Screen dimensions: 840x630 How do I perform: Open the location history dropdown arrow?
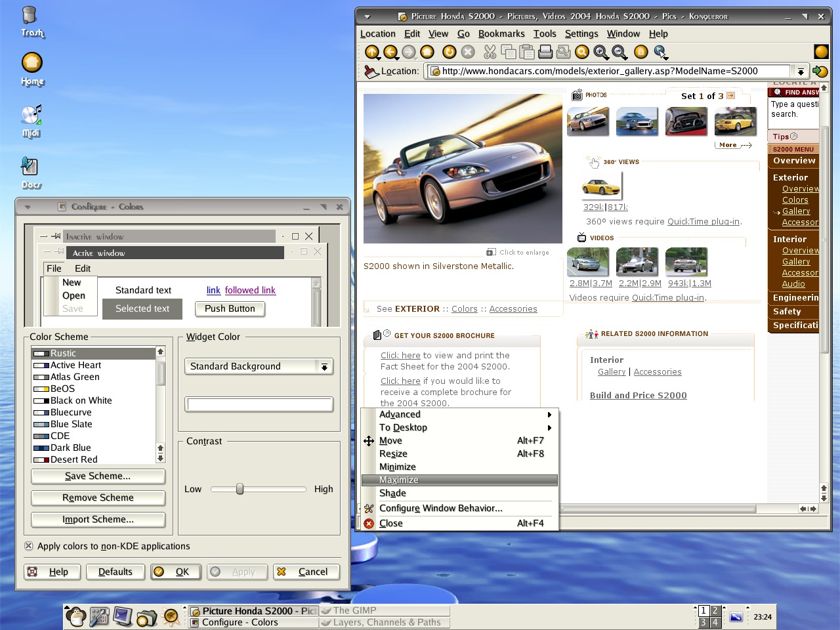(x=801, y=71)
